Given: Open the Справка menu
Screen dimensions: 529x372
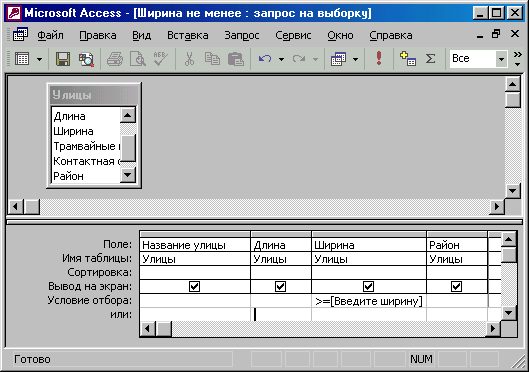Looking at the screenshot, I should (x=391, y=35).
